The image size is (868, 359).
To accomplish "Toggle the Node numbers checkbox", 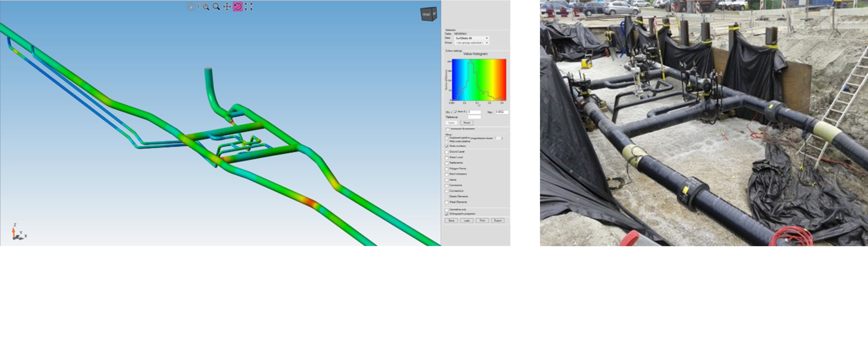I will 447,146.
